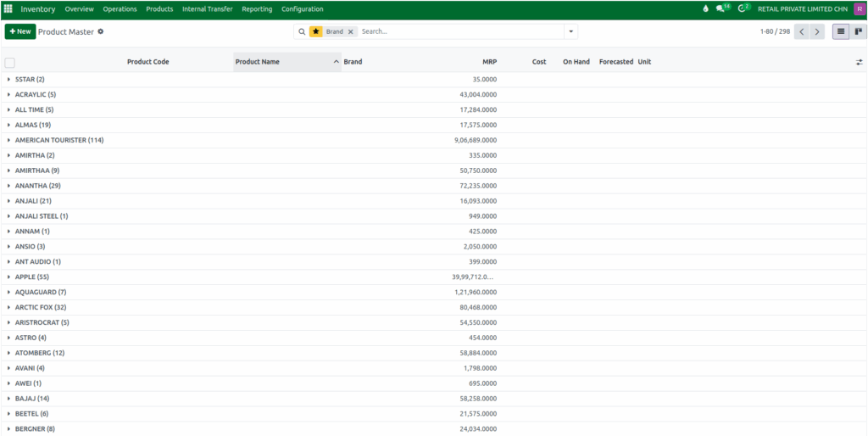Open the activities clock icon with 2 badge
Screen dimensions: 868x436
pyautogui.click(x=743, y=8)
